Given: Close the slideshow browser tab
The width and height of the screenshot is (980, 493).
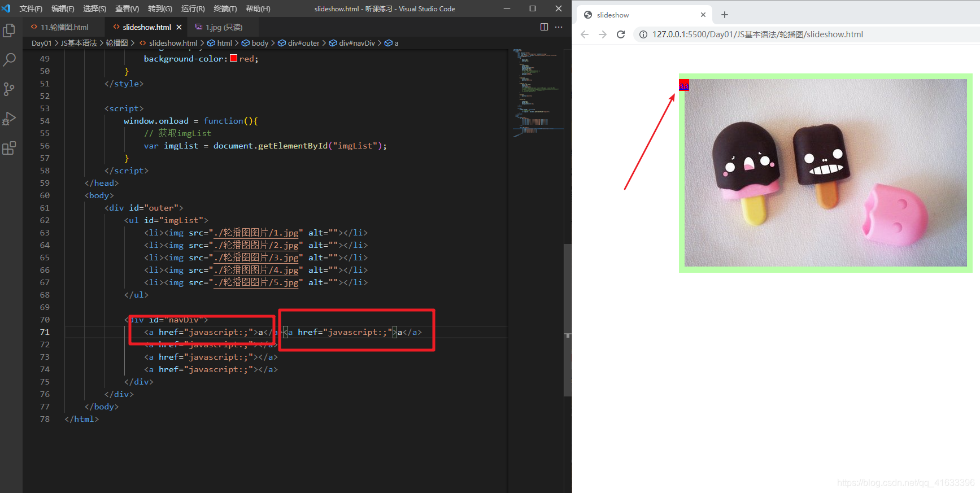Looking at the screenshot, I should click(x=703, y=15).
